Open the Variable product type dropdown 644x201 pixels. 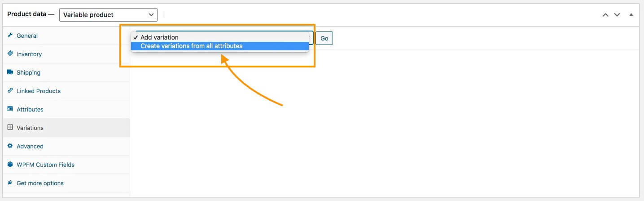click(108, 15)
